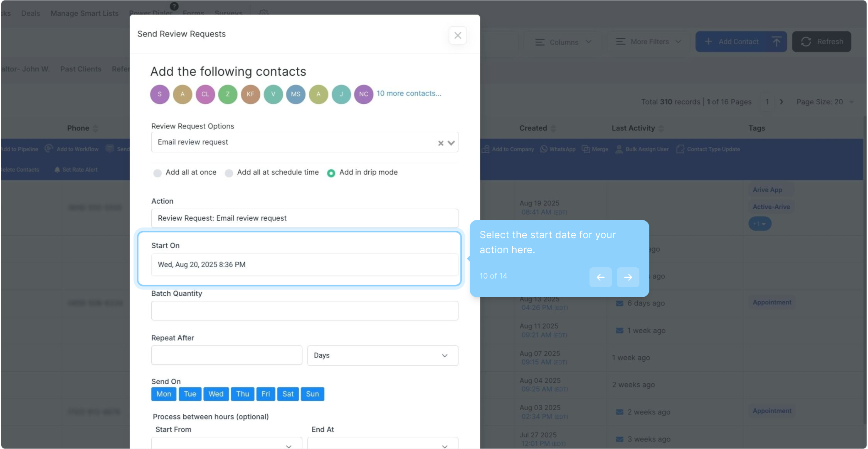This screenshot has height=449, width=868.
Task: Open Review Request Options dropdown
Action: point(451,143)
